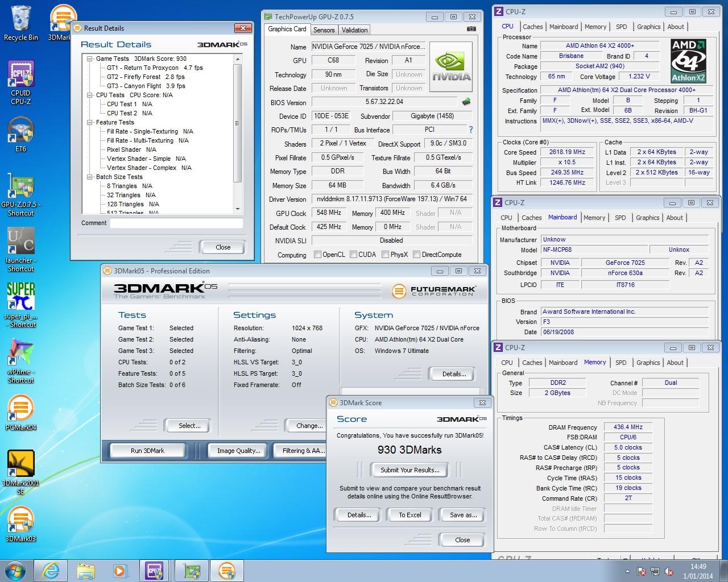Open Internet Explorer from the taskbar
The width and height of the screenshot is (728, 582).
51,570
